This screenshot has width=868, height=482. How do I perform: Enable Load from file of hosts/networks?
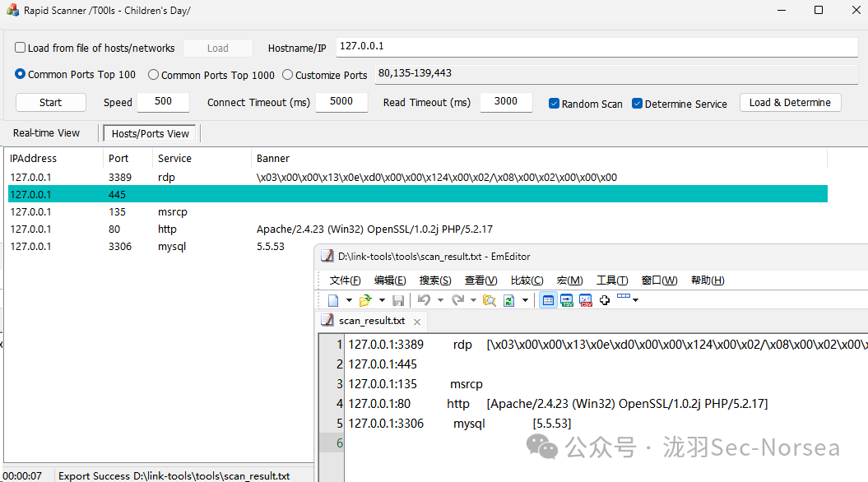tap(21, 48)
